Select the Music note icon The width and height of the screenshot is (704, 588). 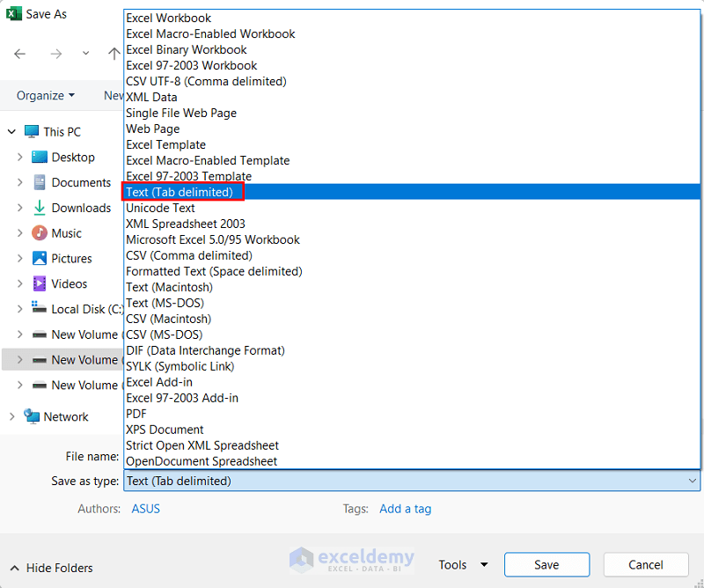(x=40, y=233)
